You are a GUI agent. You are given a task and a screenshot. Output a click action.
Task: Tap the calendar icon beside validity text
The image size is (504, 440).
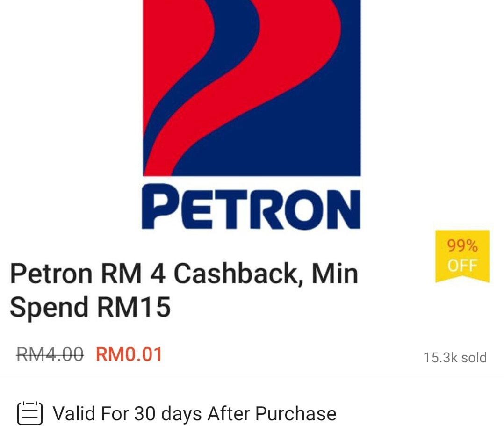(30, 413)
